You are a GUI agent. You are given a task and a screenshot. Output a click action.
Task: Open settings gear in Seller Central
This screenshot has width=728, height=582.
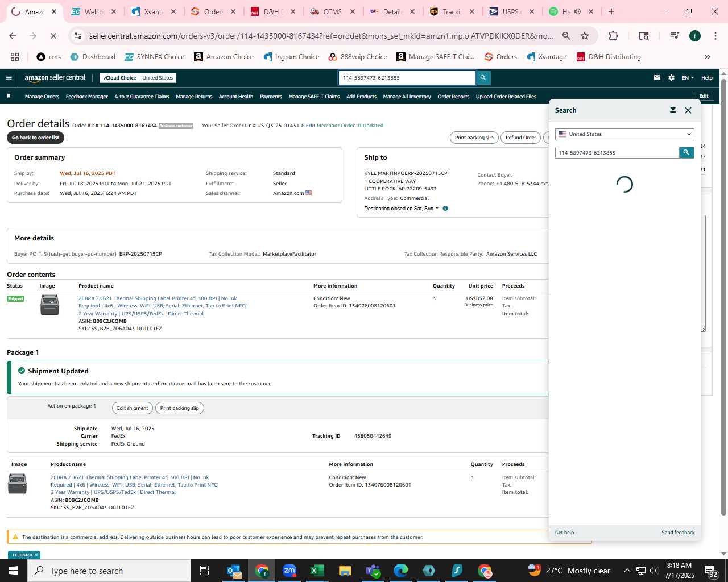tap(671, 78)
